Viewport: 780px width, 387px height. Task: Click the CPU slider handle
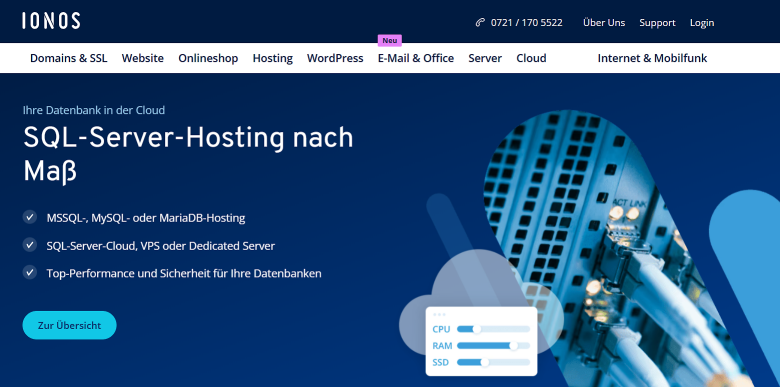tap(477, 329)
